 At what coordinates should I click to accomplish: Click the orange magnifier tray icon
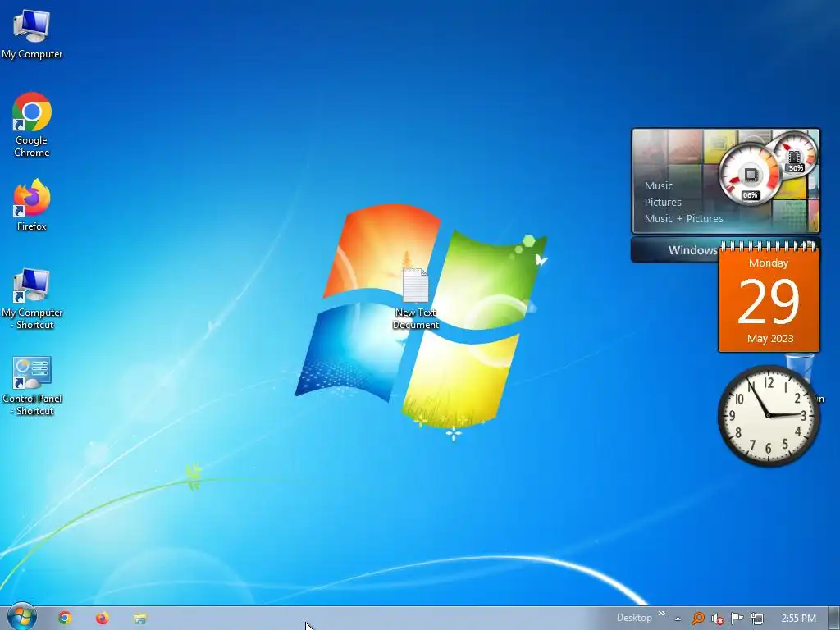click(697, 619)
